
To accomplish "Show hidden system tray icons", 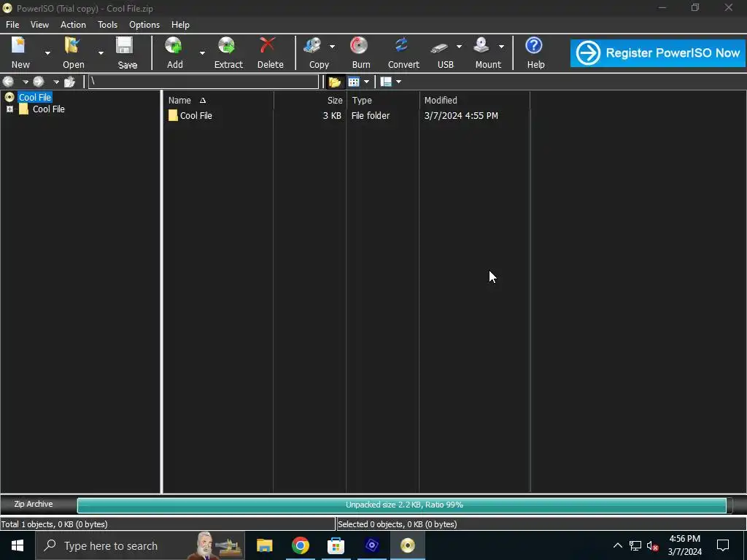I will (617, 545).
